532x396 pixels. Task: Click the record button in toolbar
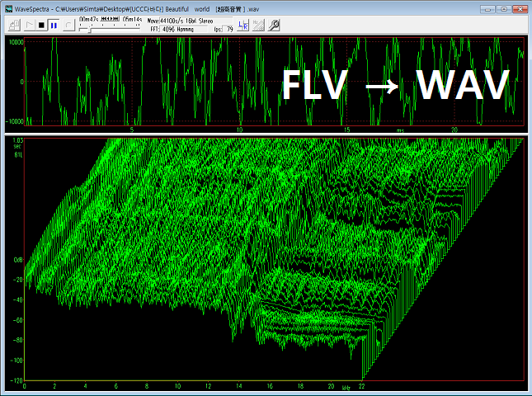point(68,25)
